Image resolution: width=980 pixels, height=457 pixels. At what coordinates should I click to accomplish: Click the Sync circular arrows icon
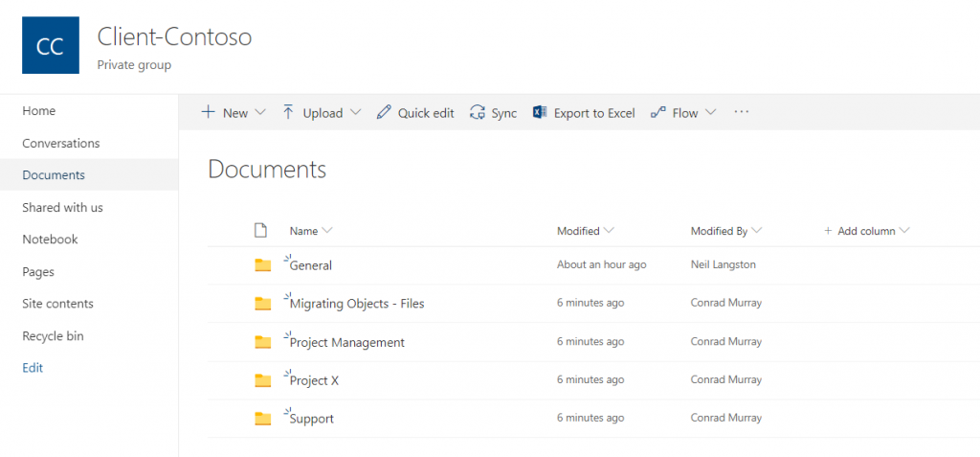coord(478,113)
